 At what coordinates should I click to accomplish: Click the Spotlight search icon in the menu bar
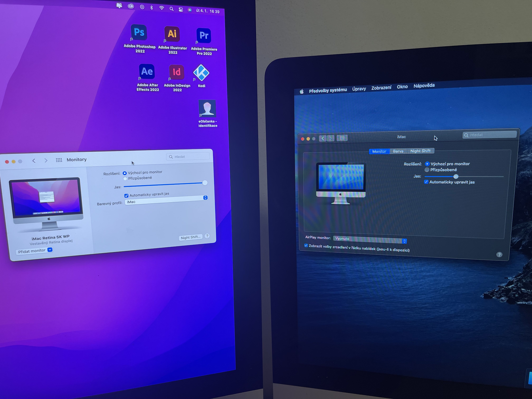pos(172,9)
